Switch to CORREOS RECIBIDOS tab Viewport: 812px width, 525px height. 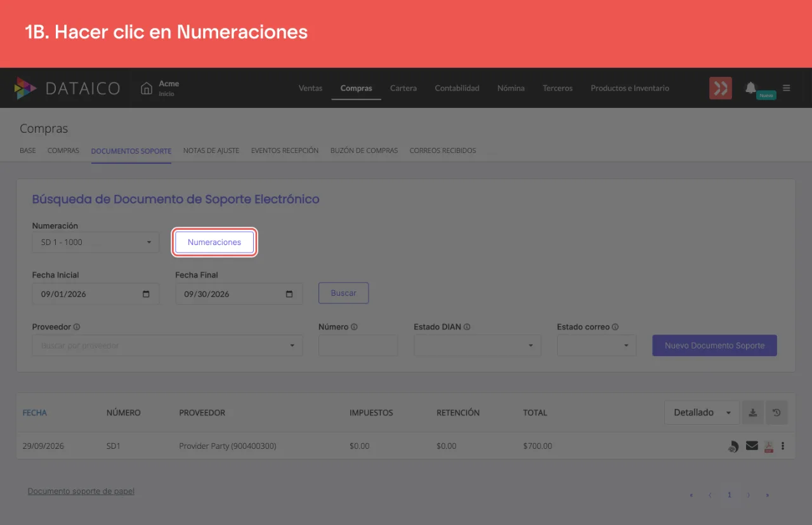(443, 151)
